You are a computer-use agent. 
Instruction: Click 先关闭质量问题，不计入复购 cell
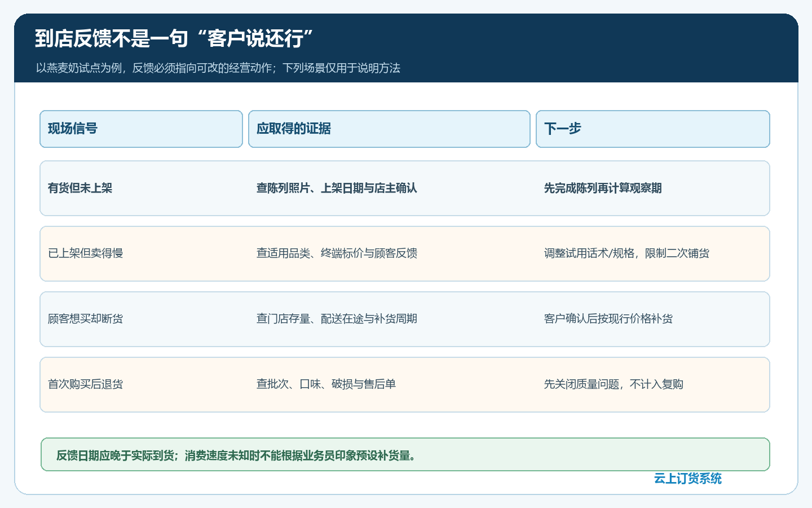click(614, 384)
